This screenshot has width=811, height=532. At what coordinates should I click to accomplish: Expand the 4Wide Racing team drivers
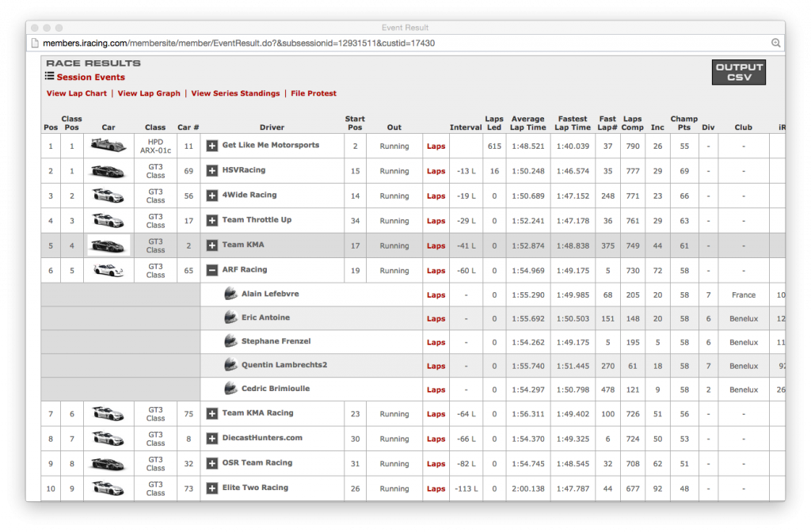point(212,196)
